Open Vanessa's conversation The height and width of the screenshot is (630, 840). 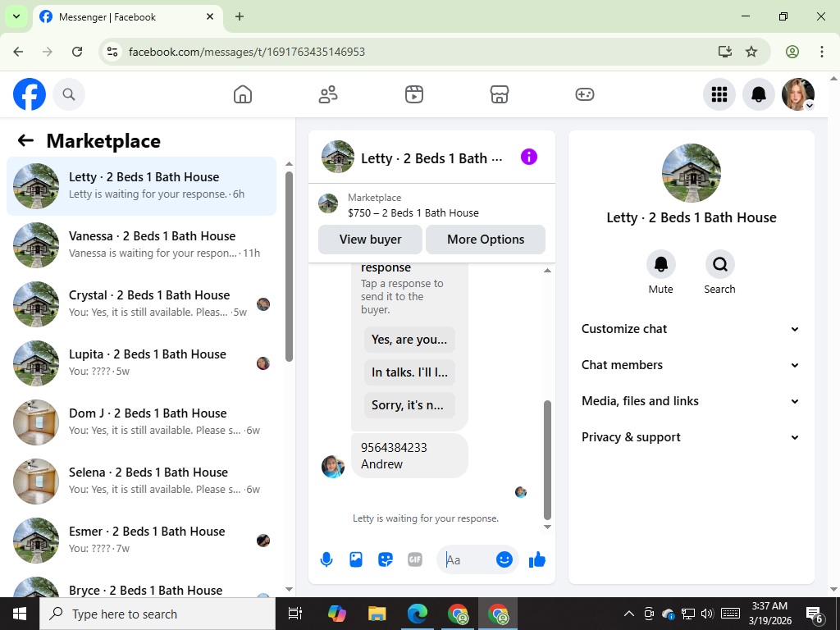point(141,244)
